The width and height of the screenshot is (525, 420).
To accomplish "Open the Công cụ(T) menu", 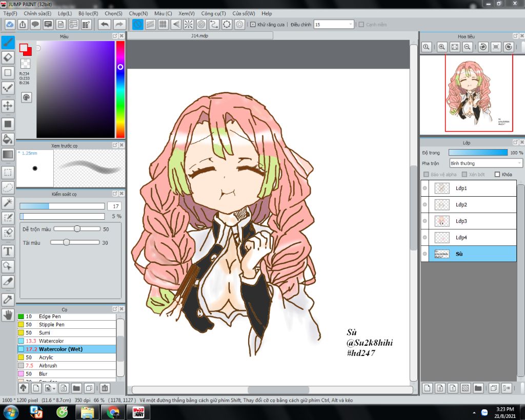I will (x=213, y=13).
